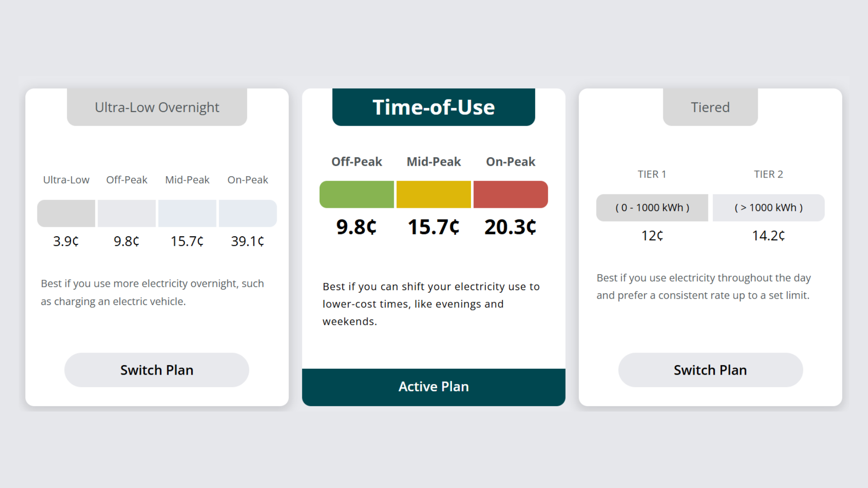The image size is (868, 488).
Task: Click the Mid-Peak 15.7¢ bar on Ultra-Low card
Action: click(187, 213)
